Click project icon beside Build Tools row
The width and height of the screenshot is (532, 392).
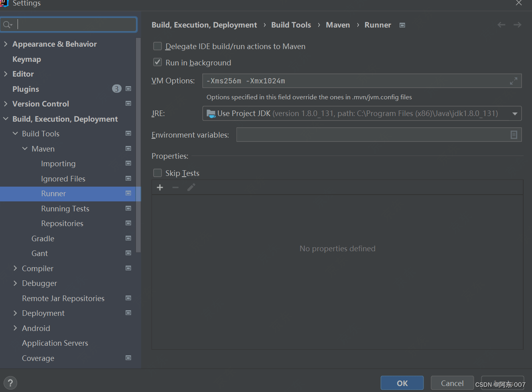tap(128, 133)
